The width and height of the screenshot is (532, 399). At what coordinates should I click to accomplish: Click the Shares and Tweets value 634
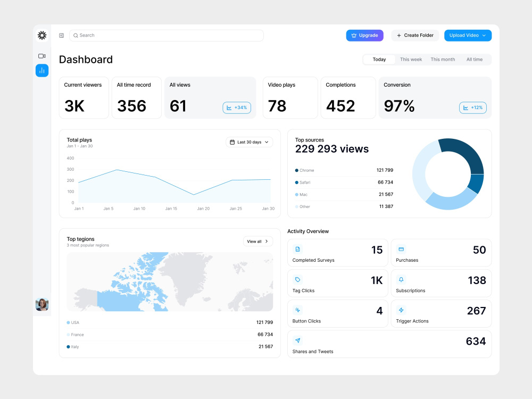point(476,342)
